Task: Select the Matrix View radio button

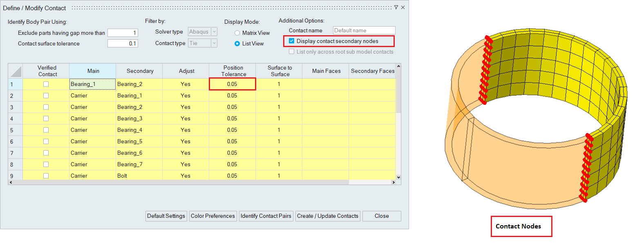Action: 237,33
